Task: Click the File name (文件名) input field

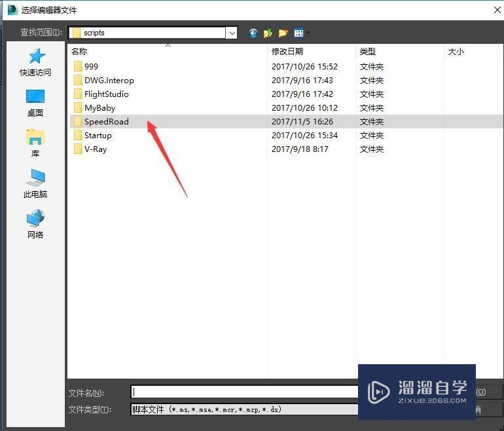Action: pyautogui.click(x=244, y=392)
